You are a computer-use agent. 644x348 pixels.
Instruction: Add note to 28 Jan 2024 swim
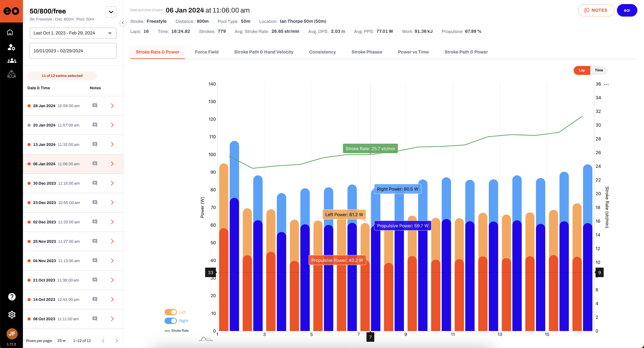click(95, 105)
